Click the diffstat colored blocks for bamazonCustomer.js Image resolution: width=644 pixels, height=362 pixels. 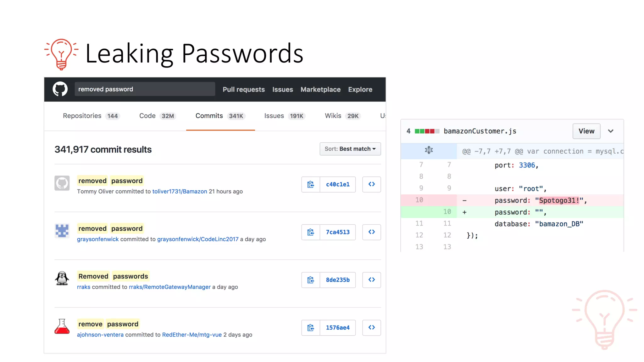point(427,131)
